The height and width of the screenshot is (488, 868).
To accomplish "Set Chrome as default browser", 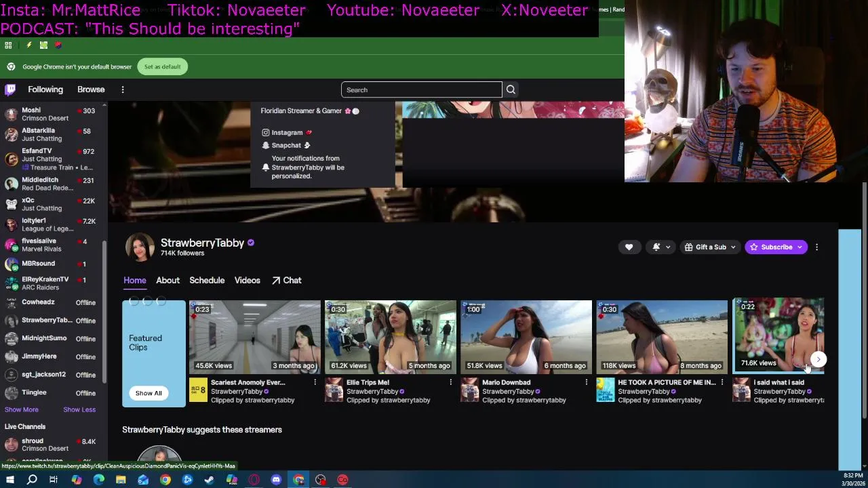I will (162, 66).
